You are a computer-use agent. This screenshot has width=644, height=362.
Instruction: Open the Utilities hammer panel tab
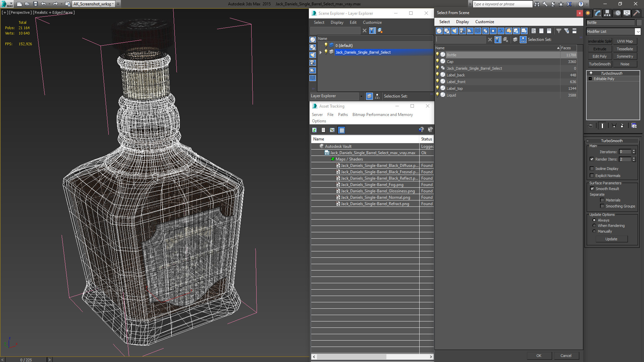click(637, 13)
